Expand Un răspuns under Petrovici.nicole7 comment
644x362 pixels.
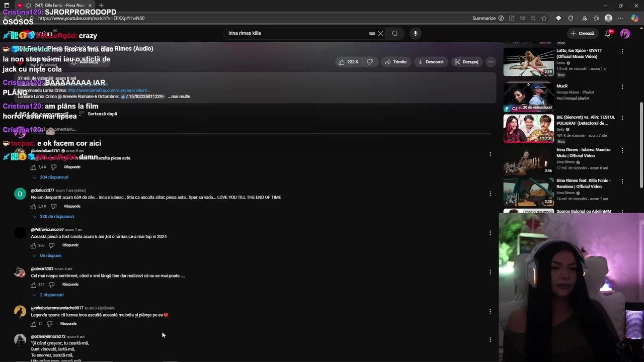47,255
